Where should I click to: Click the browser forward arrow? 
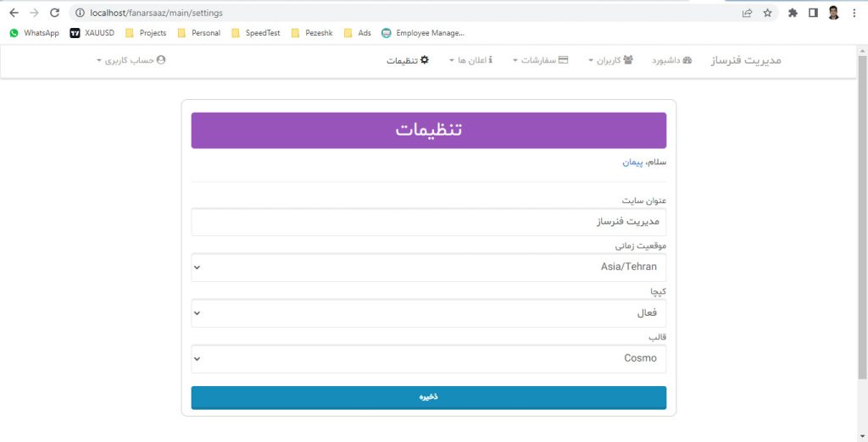click(34, 13)
